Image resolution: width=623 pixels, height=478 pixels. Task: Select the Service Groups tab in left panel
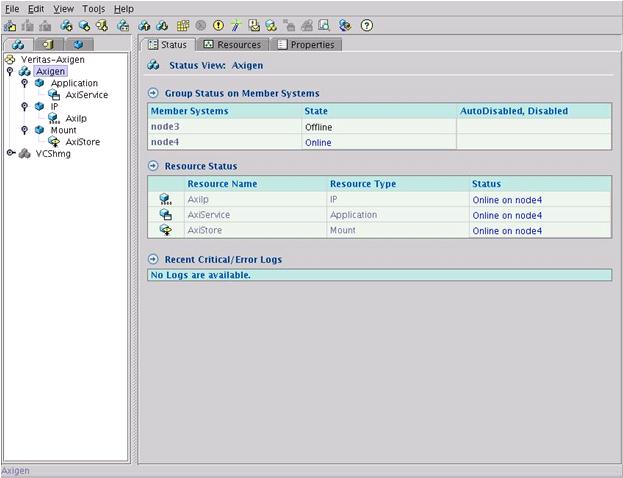18,44
